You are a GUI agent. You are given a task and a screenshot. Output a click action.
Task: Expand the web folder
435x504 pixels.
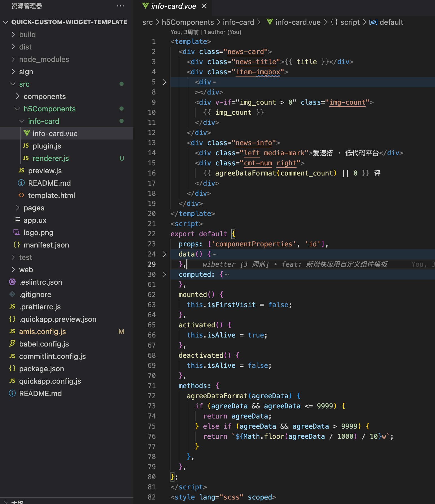(13, 269)
